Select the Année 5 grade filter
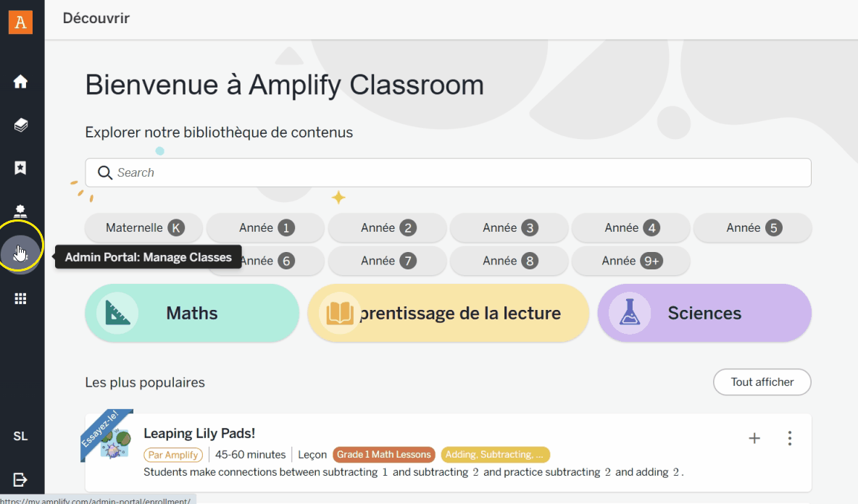Viewport: 858px width, 504px height. pyautogui.click(x=753, y=228)
